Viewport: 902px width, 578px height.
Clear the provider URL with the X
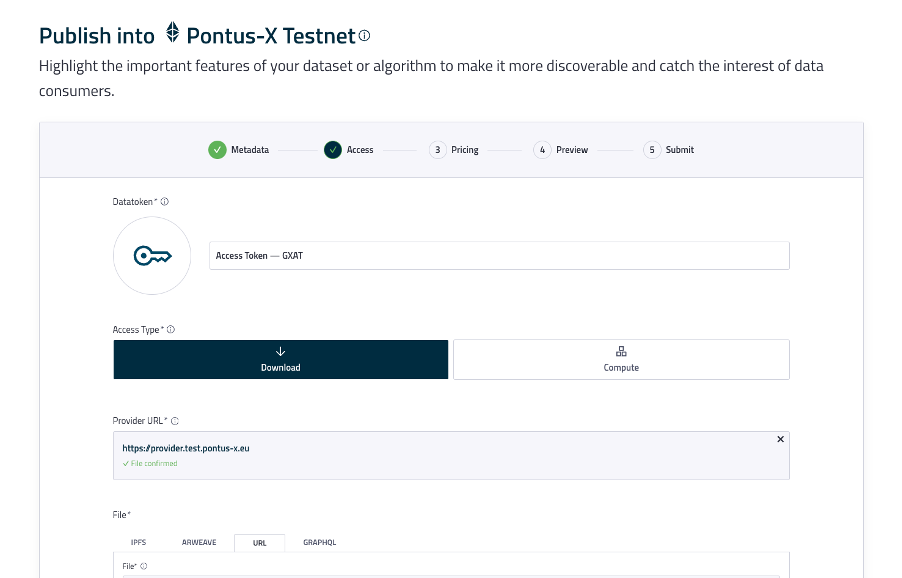(780, 439)
